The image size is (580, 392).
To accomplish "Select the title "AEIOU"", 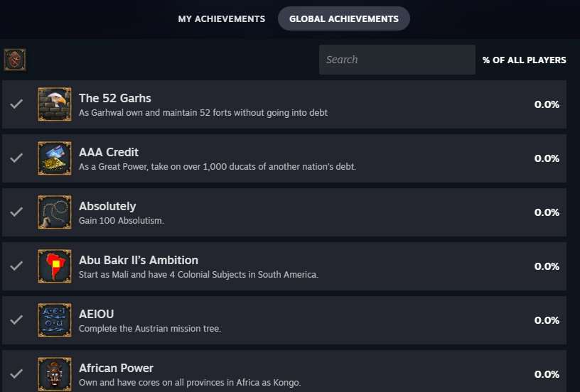I will click(96, 314).
